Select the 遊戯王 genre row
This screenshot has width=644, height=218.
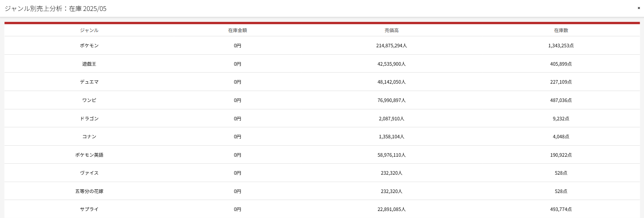[x=322, y=64]
